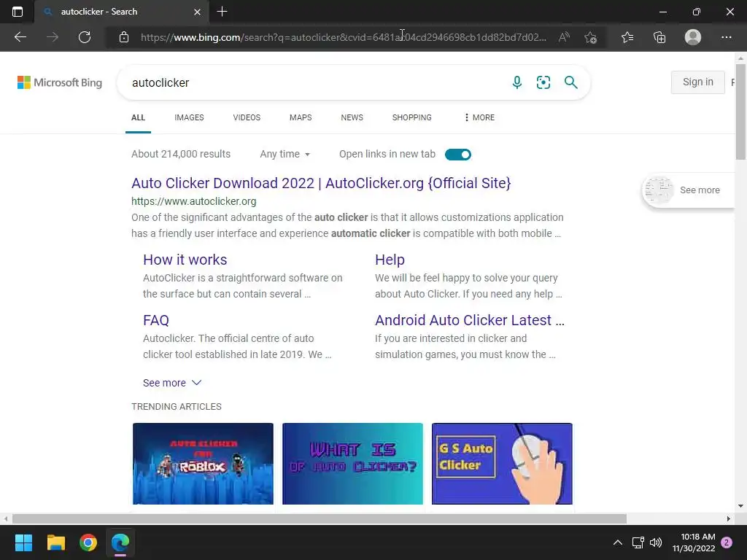The height and width of the screenshot is (560, 747).
Task: Click the side See more card
Action: (687, 190)
